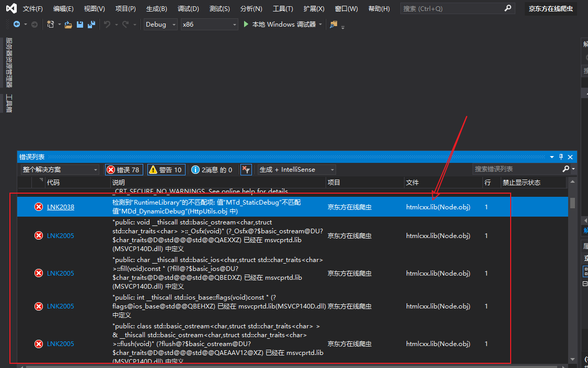Open the x86 platform dropdown

(x=209, y=25)
